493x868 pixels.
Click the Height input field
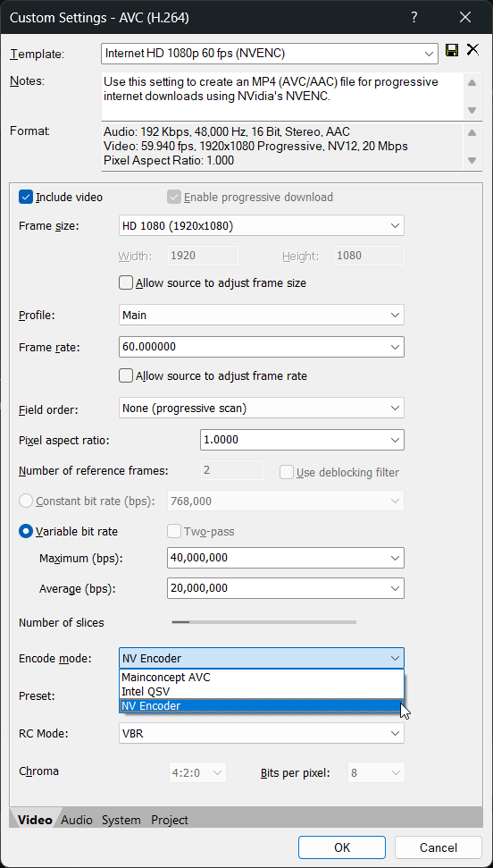(x=369, y=256)
